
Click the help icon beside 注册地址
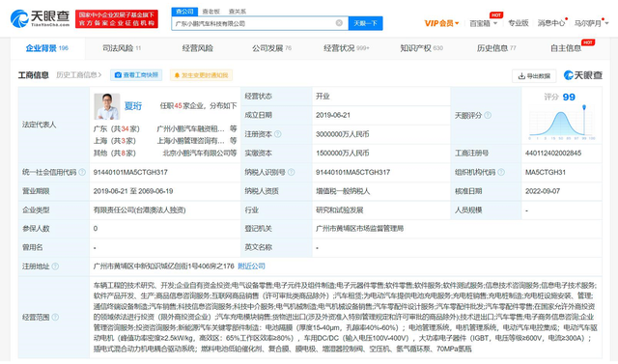pos(55,266)
